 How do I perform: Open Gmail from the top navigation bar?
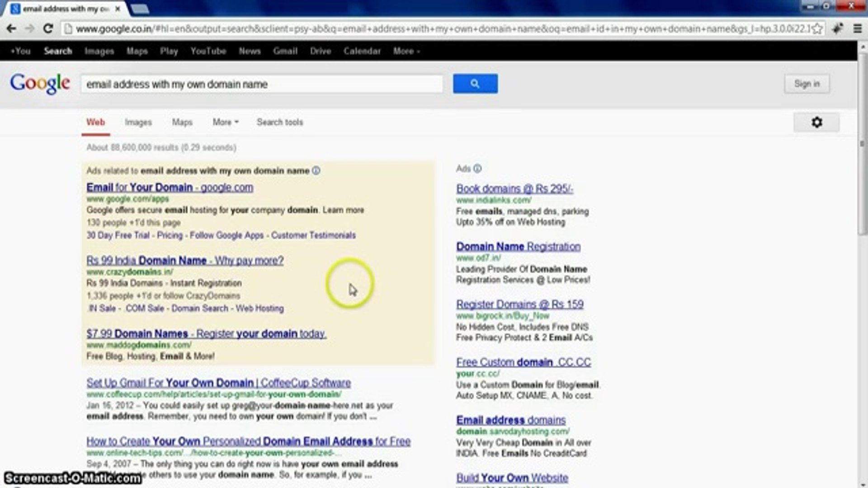(x=285, y=51)
